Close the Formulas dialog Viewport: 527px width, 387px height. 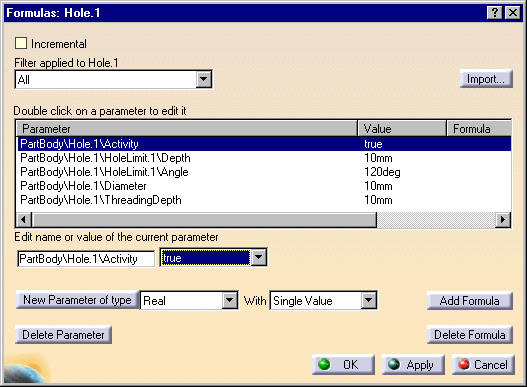pos(513,13)
